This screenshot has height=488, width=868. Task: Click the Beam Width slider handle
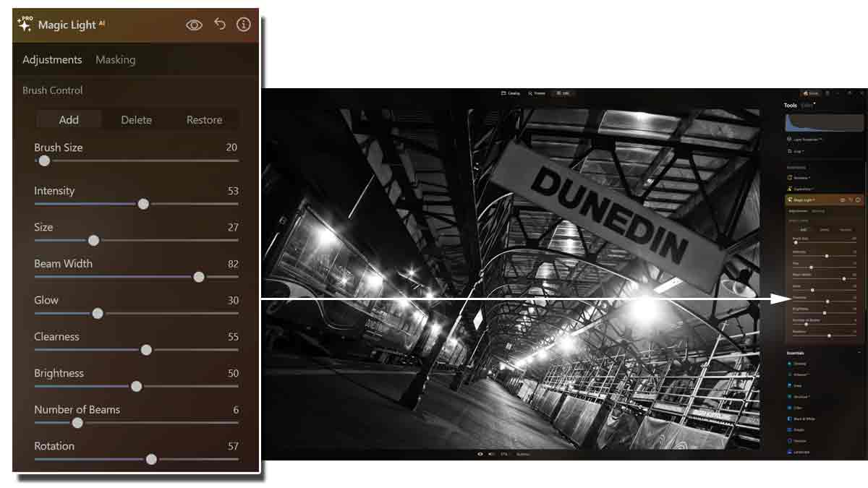click(x=200, y=277)
